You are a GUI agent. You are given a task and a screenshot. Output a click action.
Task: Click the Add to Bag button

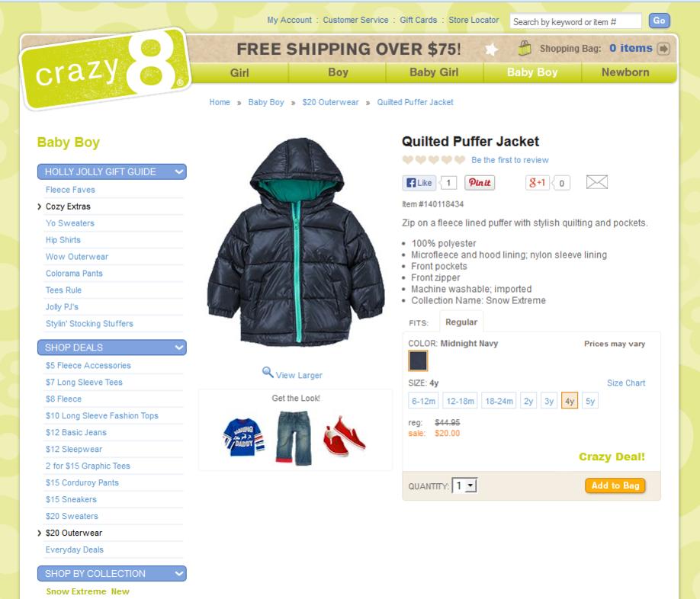[615, 485]
